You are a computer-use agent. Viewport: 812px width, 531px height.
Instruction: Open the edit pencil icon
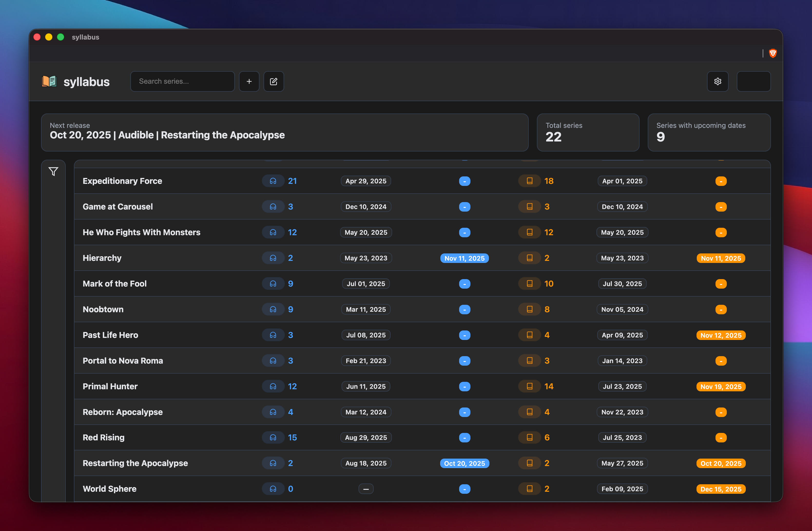click(274, 81)
